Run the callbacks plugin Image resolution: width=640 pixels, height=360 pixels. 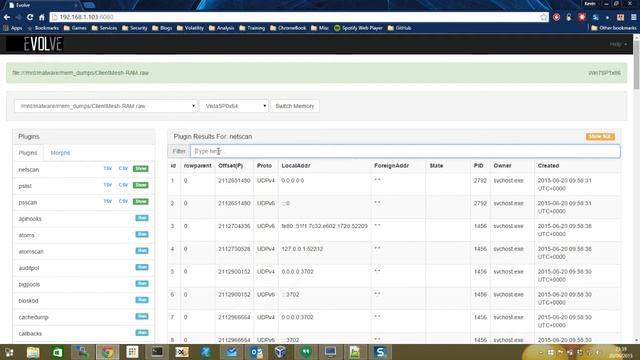click(x=142, y=333)
